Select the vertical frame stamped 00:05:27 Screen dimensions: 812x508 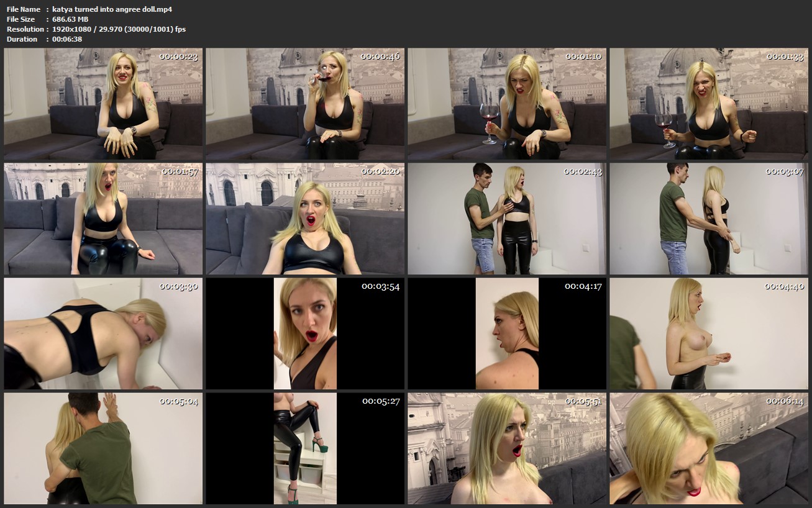point(305,448)
